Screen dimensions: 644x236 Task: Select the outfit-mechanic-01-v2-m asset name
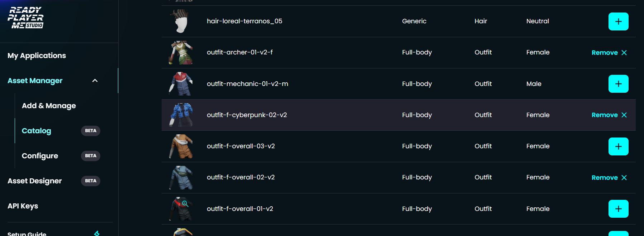pos(247,84)
